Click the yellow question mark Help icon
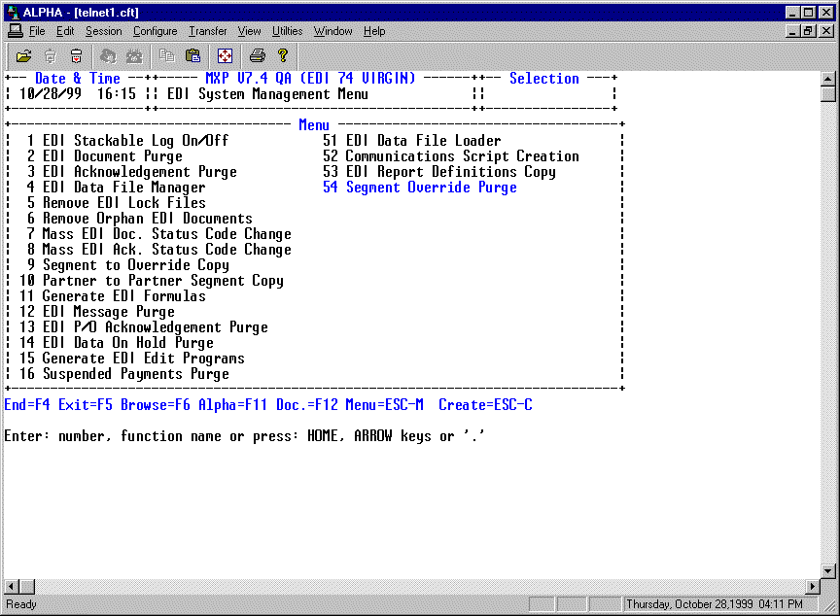The height and width of the screenshot is (616, 840). [x=283, y=55]
